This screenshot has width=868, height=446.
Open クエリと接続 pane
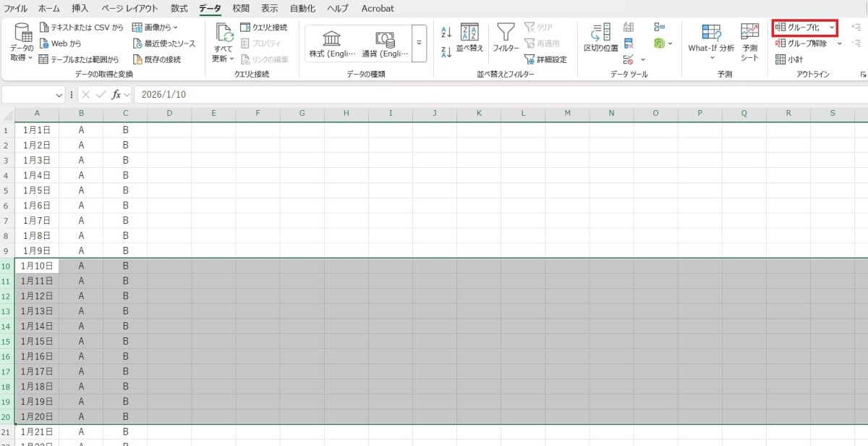[x=264, y=28]
